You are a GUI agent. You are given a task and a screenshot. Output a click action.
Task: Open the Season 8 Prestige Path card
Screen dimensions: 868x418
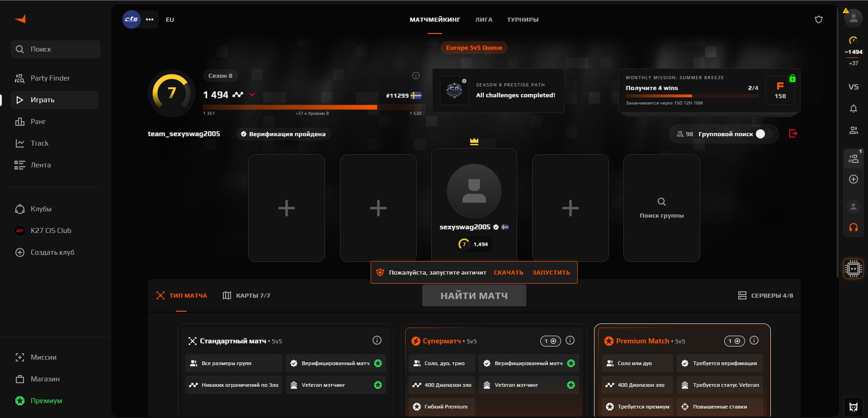[x=498, y=90]
